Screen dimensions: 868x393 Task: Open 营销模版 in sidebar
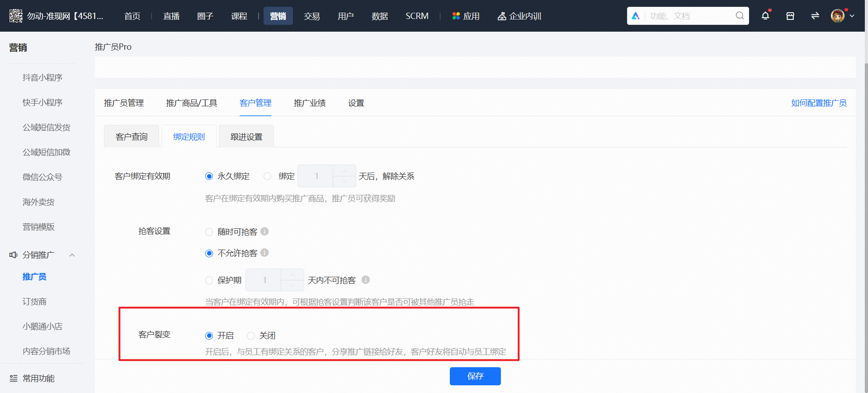click(38, 227)
